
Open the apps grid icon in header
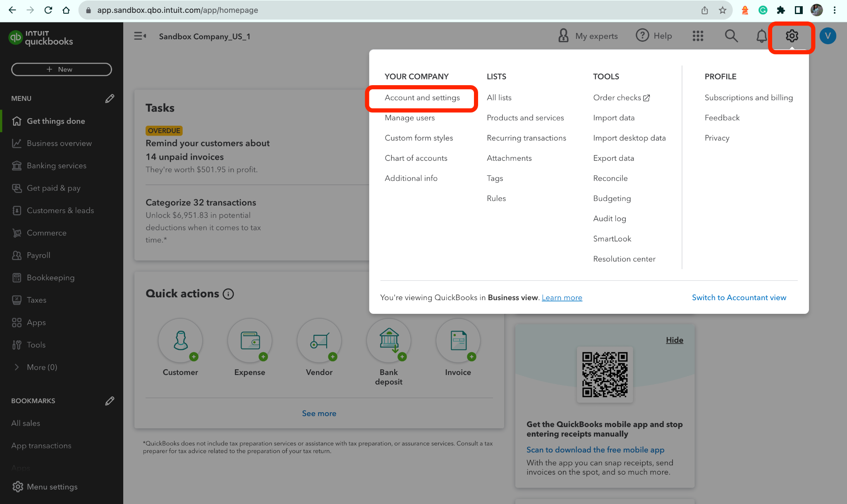(x=698, y=36)
